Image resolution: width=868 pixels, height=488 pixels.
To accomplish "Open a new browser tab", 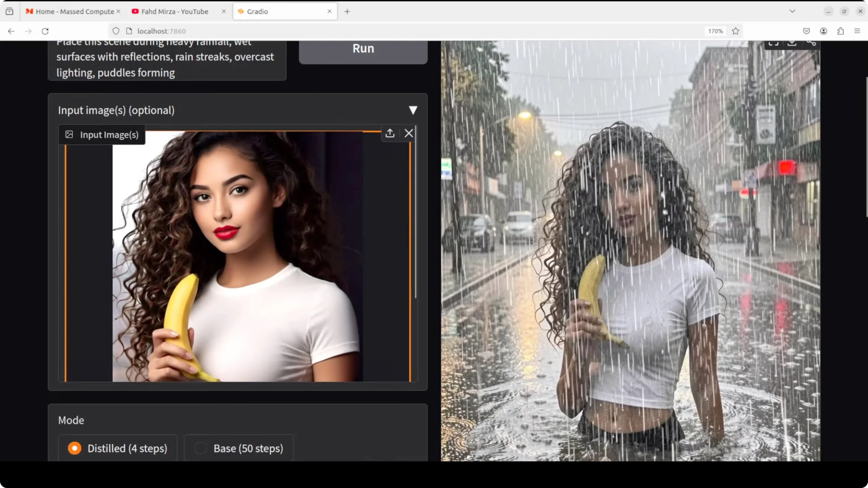I will click(347, 12).
